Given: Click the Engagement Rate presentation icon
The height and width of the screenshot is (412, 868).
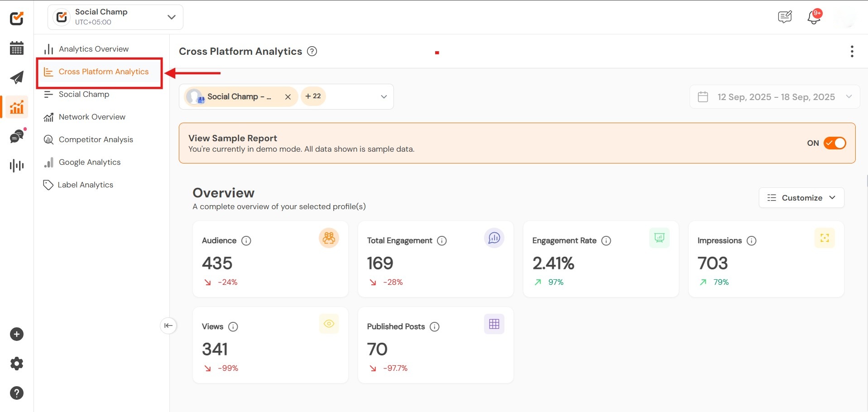Looking at the screenshot, I should click(659, 238).
